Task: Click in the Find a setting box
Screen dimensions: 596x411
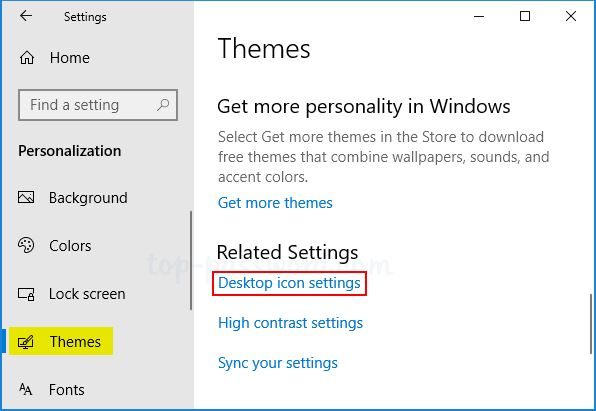Action: [x=98, y=105]
